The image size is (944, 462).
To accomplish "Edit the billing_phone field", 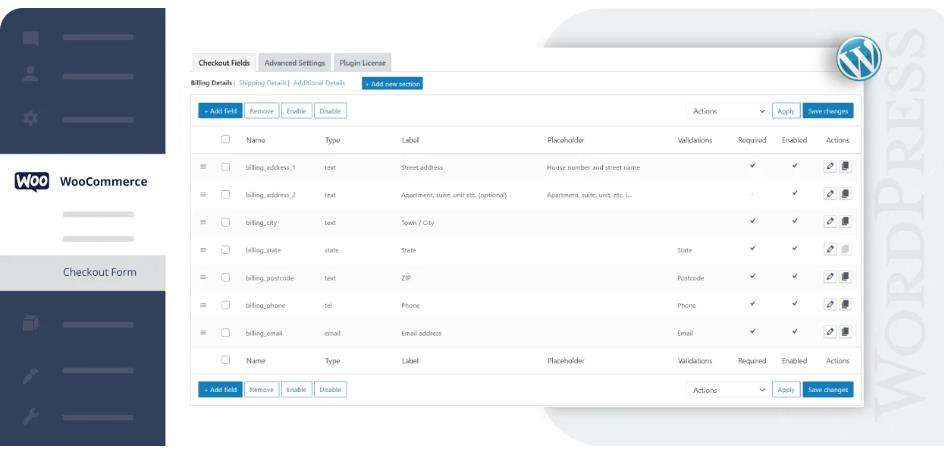I will [x=830, y=304].
